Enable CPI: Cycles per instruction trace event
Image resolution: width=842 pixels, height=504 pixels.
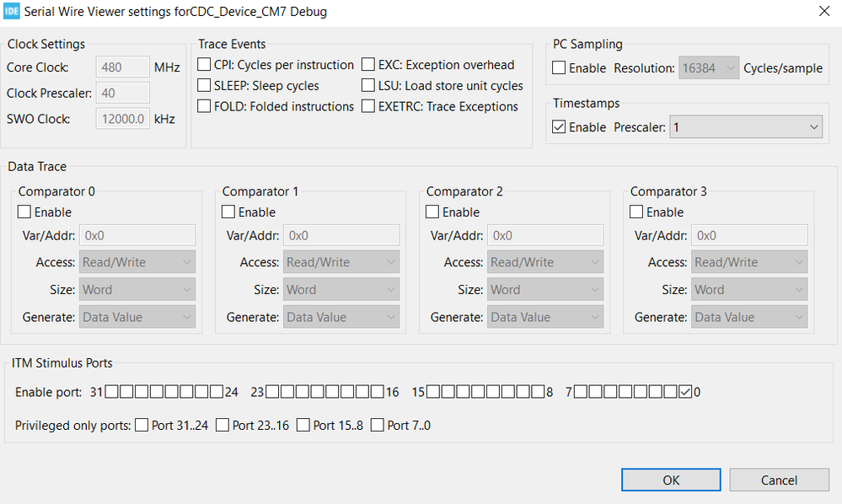[x=204, y=64]
